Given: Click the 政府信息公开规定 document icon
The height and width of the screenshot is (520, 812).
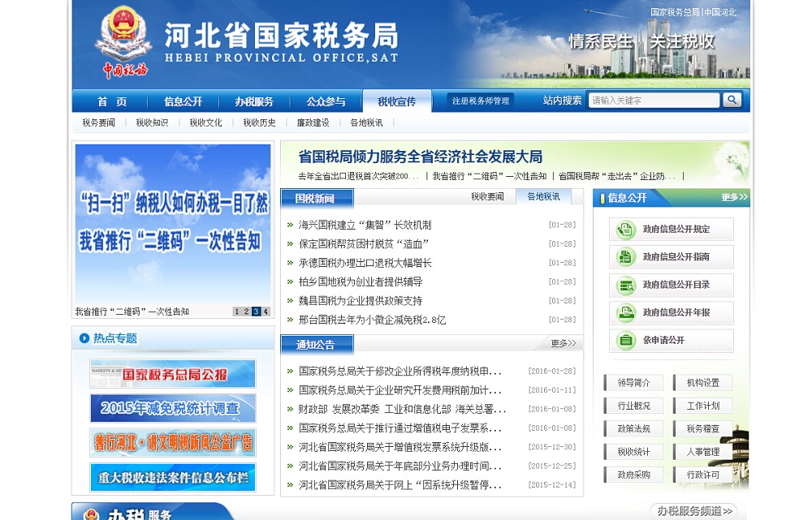Looking at the screenshot, I should 625,230.
